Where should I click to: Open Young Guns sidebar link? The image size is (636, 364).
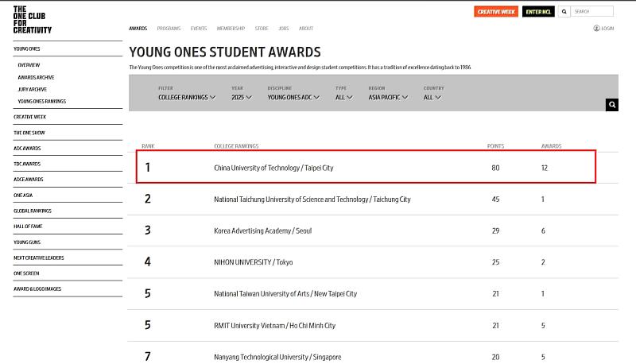click(27, 242)
